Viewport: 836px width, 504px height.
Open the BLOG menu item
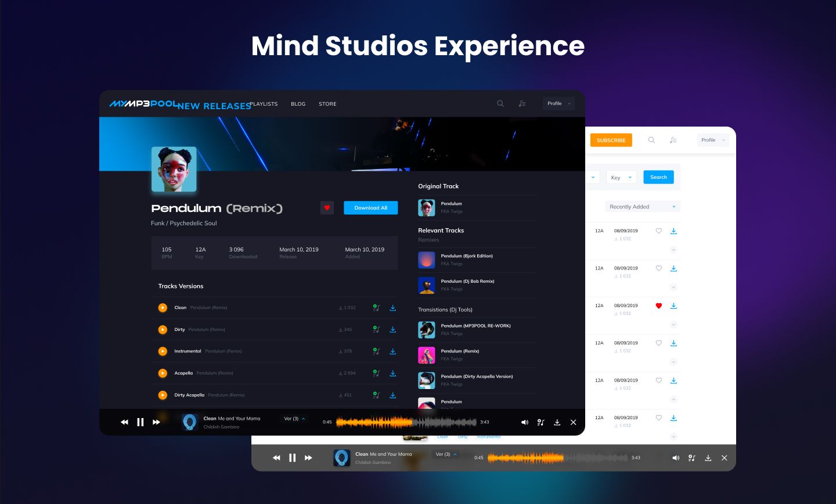[298, 104]
